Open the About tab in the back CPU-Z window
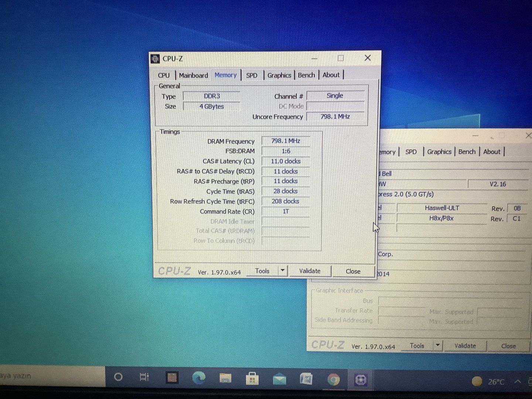This screenshot has width=532, height=399. pyautogui.click(x=492, y=152)
